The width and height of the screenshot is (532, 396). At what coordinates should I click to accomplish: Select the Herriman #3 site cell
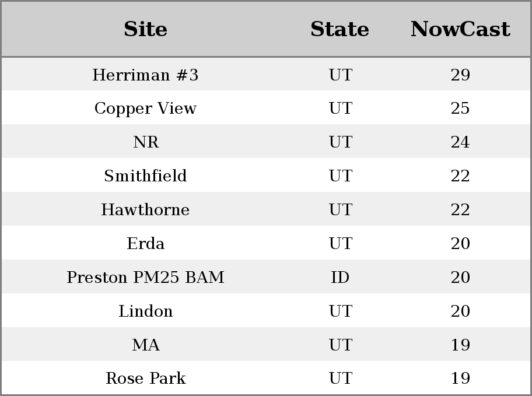click(x=145, y=75)
